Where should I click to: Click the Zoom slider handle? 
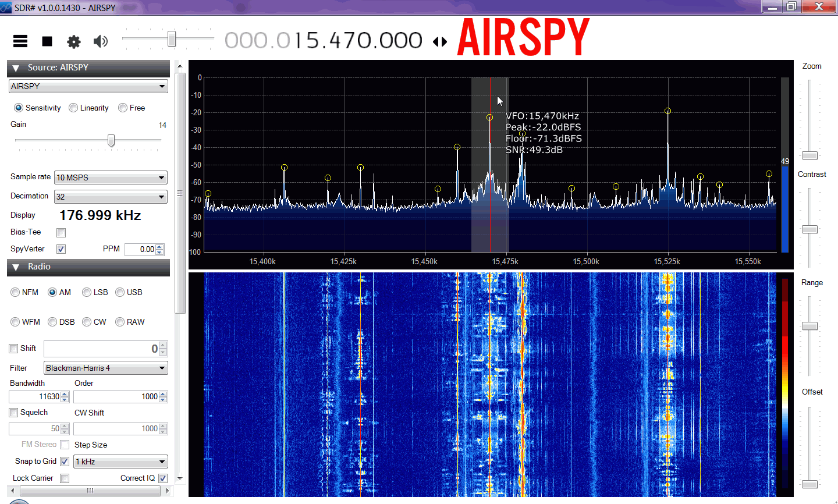pyautogui.click(x=809, y=156)
